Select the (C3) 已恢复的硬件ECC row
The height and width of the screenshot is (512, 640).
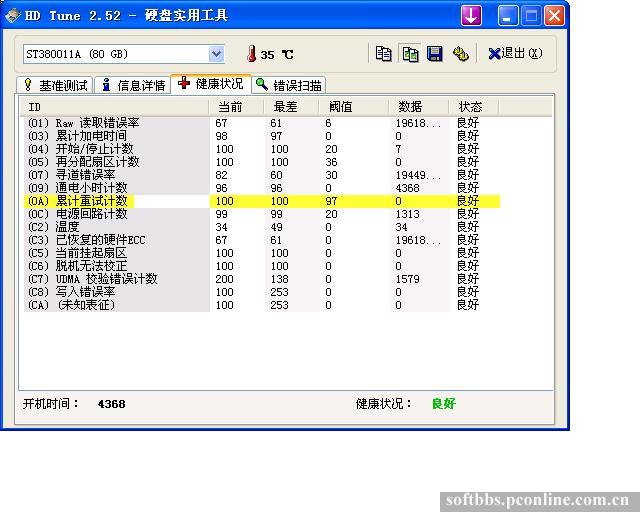(x=262, y=240)
